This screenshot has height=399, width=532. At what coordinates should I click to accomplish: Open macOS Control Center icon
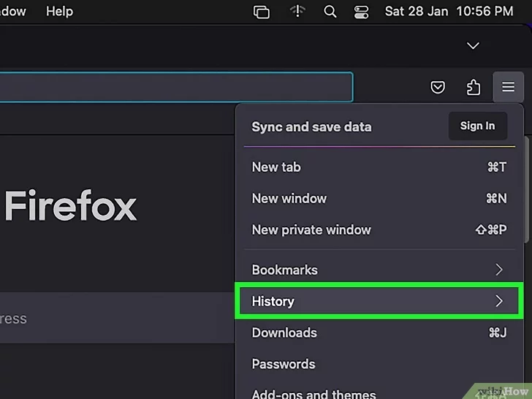(x=361, y=12)
